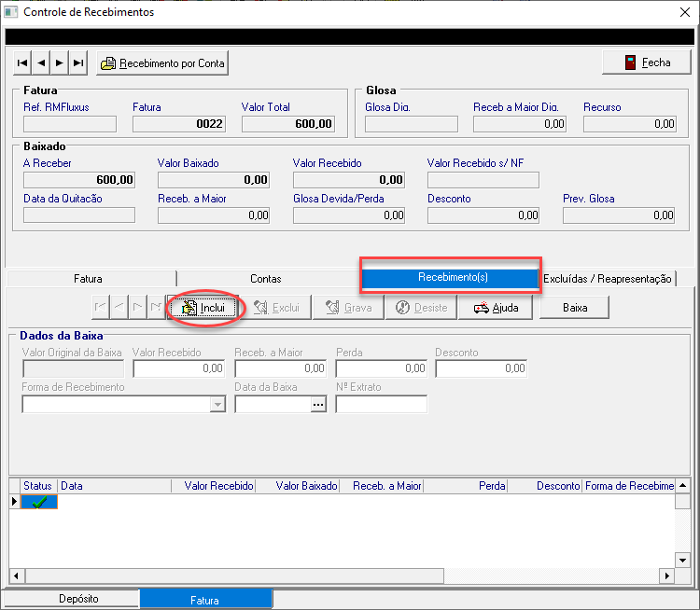Click the Desconto column header
The image size is (700, 610).
click(x=545, y=486)
